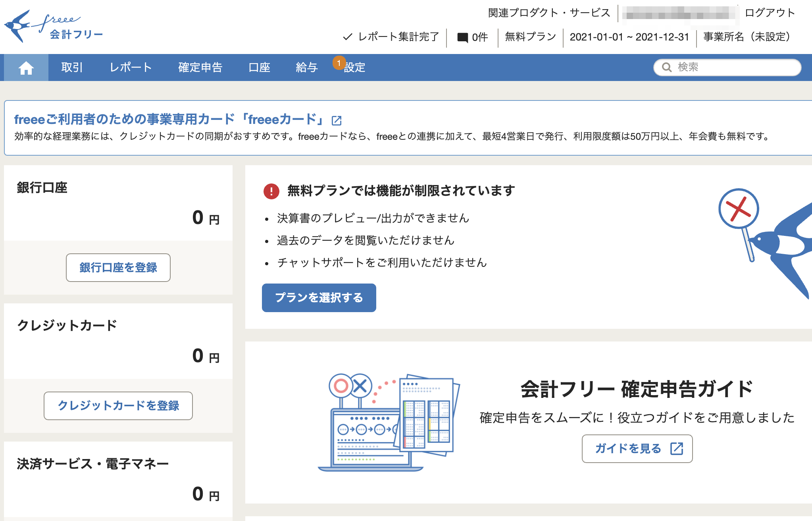Click チャットサポートをご利用いただけません text

(382, 262)
